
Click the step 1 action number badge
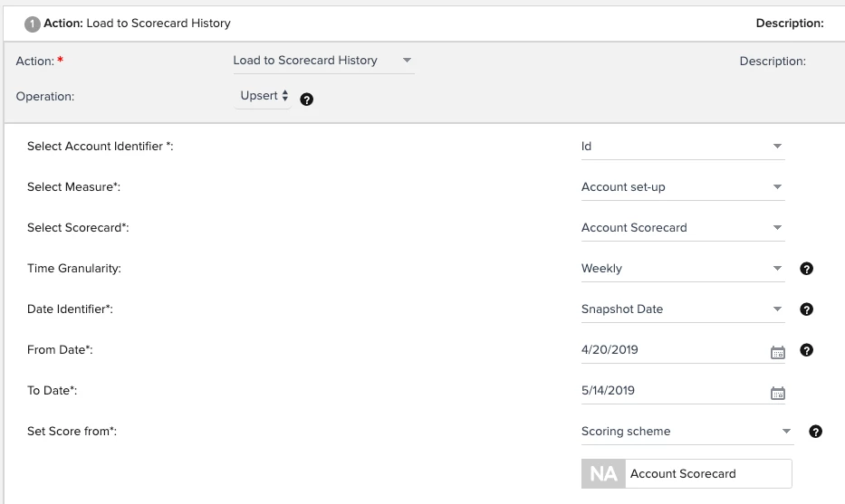pos(33,24)
